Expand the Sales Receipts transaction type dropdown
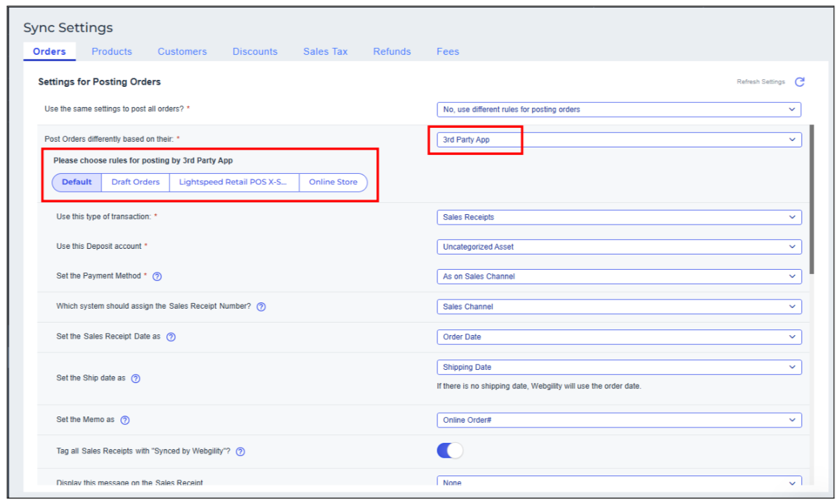 pos(618,218)
